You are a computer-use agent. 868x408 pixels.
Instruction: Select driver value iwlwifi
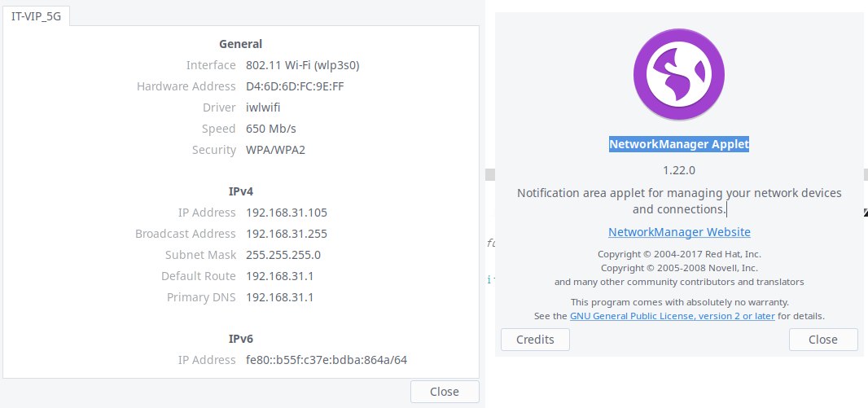(263, 107)
